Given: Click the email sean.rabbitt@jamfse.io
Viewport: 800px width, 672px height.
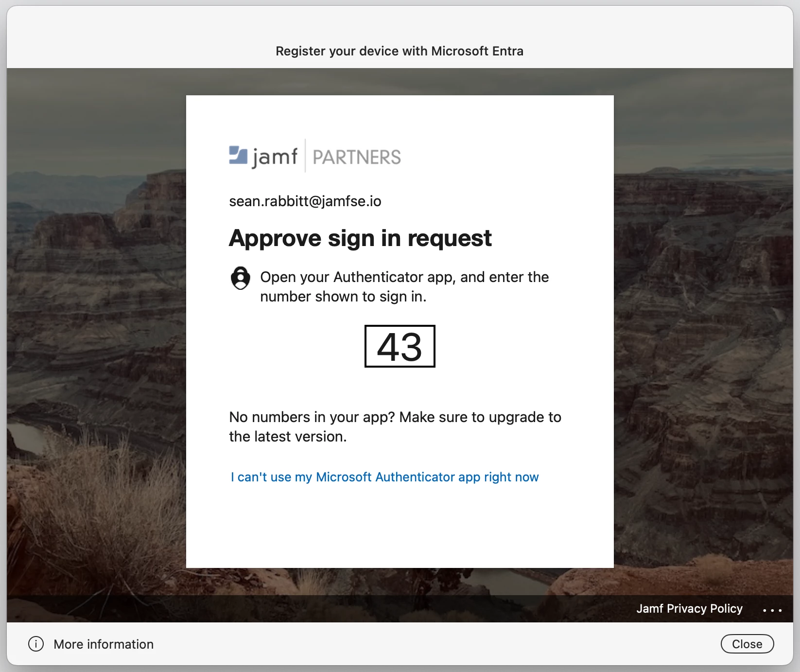Looking at the screenshot, I should coord(305,201).
